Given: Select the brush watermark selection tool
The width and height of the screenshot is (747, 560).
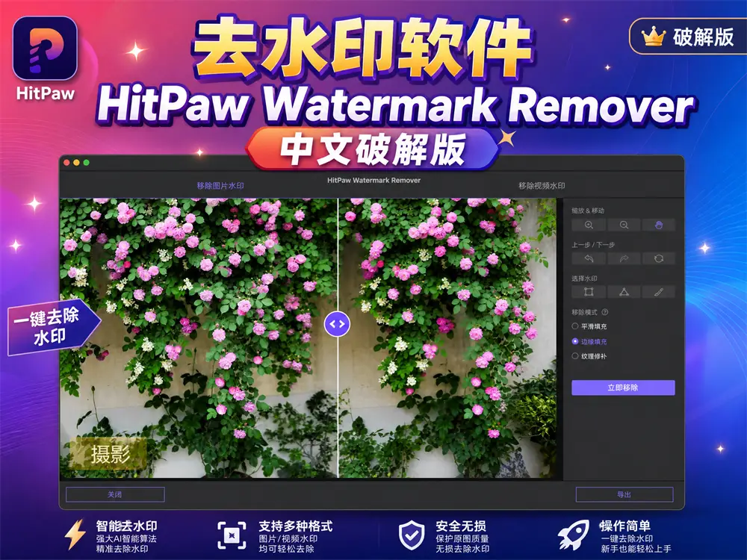Looking at the screenshot, I should (658, 292).
